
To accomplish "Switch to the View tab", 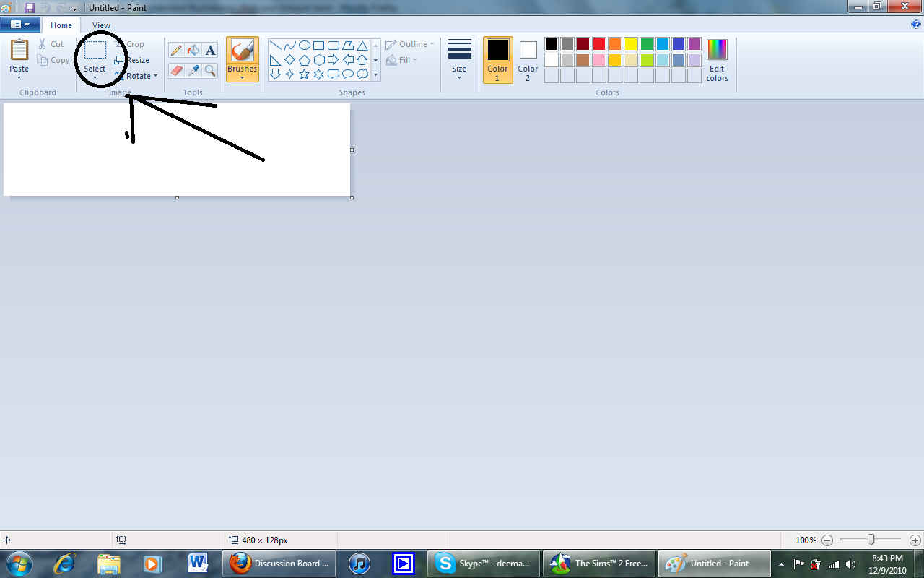I will (x=101, y=25).
